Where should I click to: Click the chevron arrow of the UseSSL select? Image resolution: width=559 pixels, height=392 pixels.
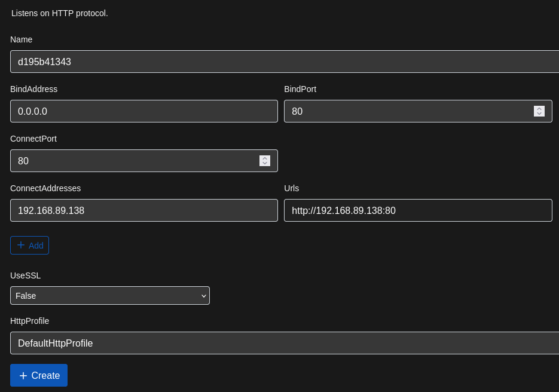(x=203, y=296)
